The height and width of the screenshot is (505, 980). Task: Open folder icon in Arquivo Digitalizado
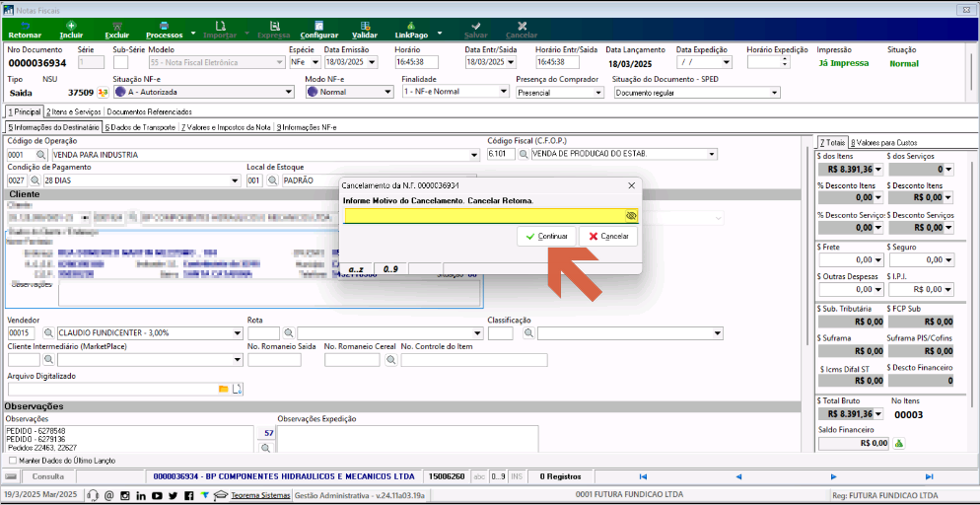[223, 390]
